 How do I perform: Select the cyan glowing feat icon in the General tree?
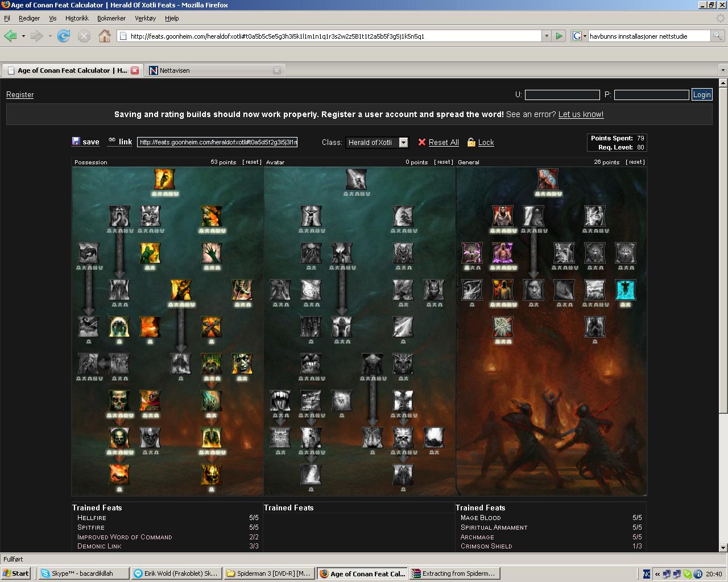626,290
